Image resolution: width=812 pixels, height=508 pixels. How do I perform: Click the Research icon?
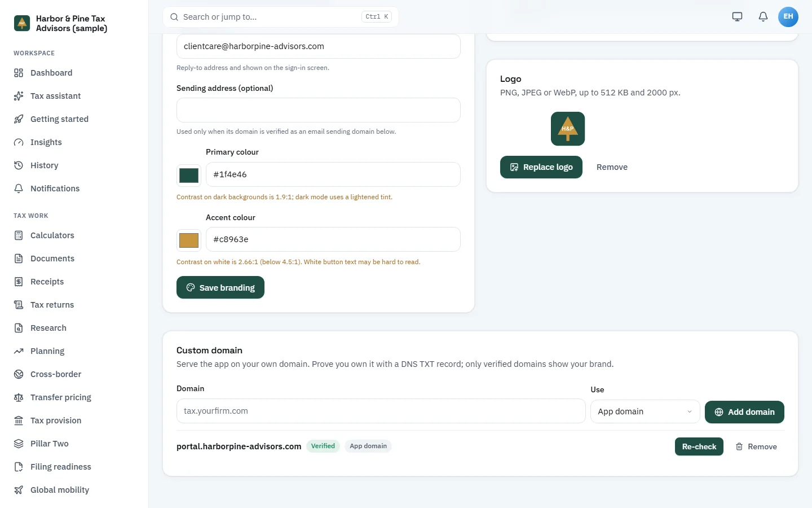tap(19, 328)
